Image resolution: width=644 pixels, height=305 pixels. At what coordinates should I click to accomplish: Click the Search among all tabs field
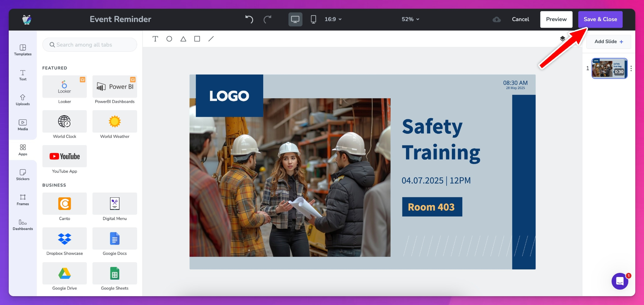tap(90, 45)
